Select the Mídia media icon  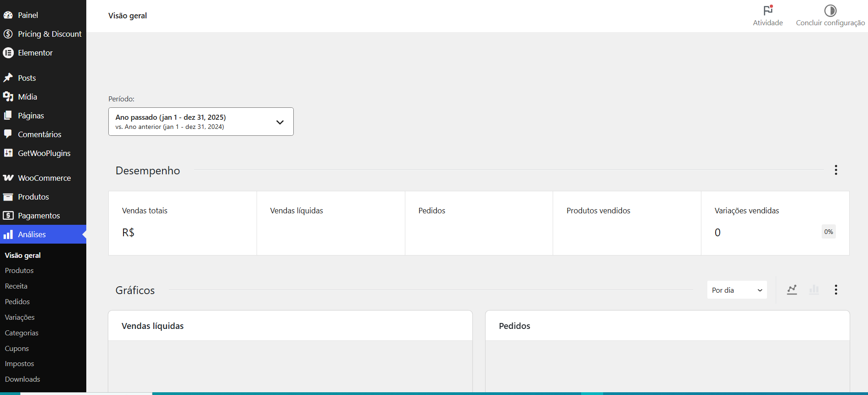8,97
